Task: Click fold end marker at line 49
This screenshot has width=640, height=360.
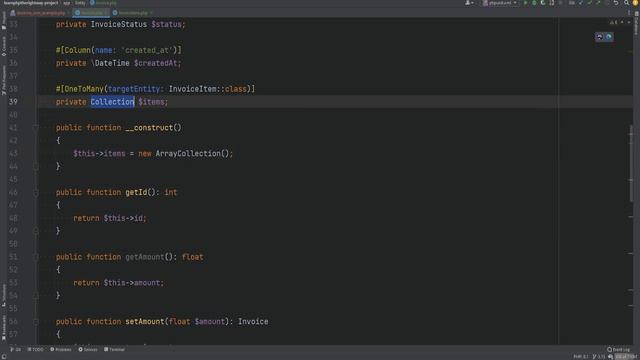Action: click(36, 231)
